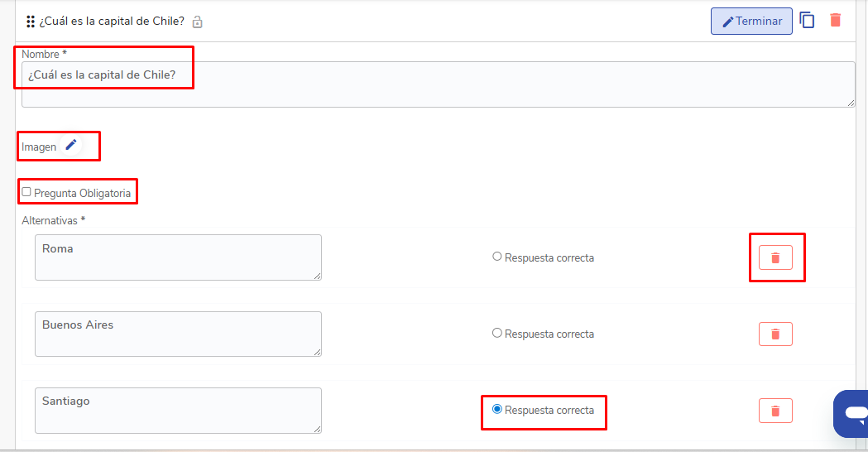Click the padlock icon next to the question title
This screenshot has width=868, height=452.
point(197,22)
